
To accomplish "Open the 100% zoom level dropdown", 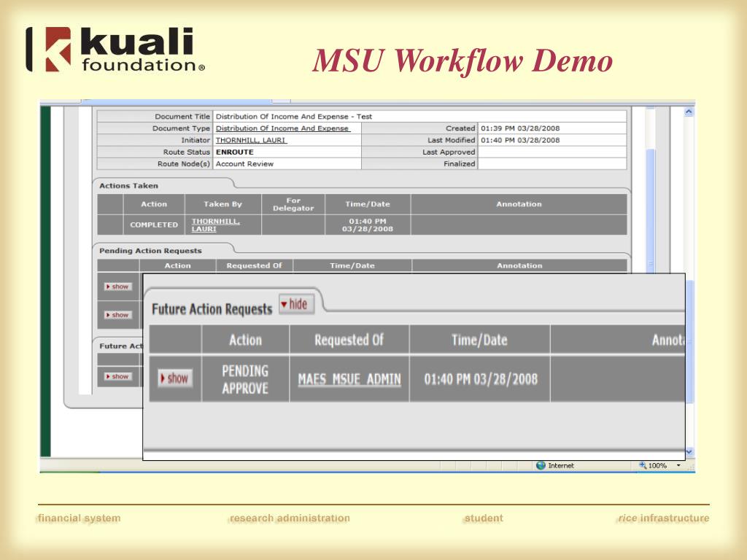I will click(x=678, y=465).
